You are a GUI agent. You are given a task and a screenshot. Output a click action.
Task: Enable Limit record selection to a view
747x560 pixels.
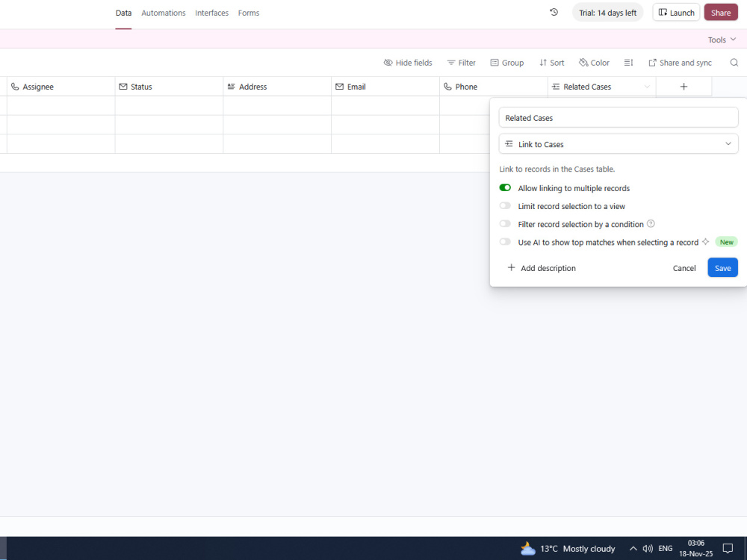point(505,206)
